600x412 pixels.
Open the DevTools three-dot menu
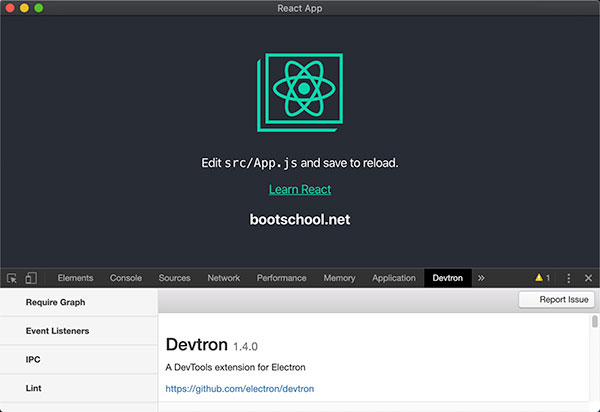click(x=569, y=278)
